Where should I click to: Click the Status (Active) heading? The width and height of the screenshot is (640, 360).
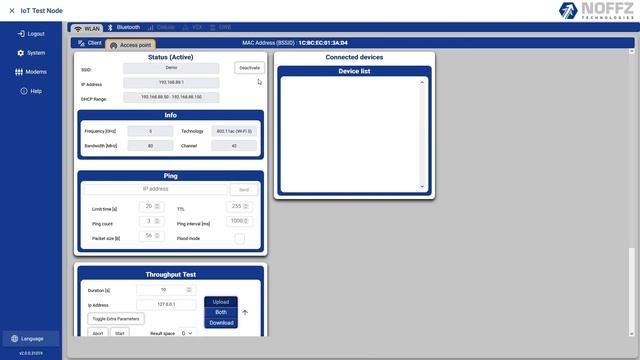171,57
